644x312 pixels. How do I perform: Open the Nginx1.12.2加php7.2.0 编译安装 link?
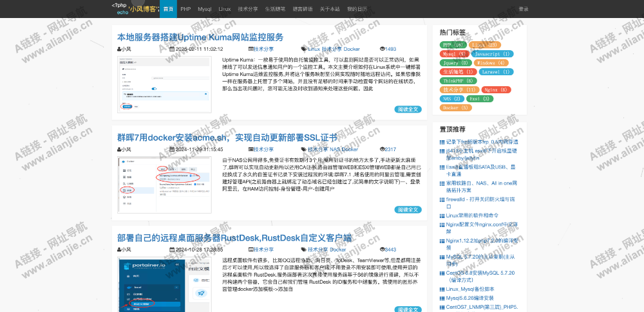tap(481, 244)
